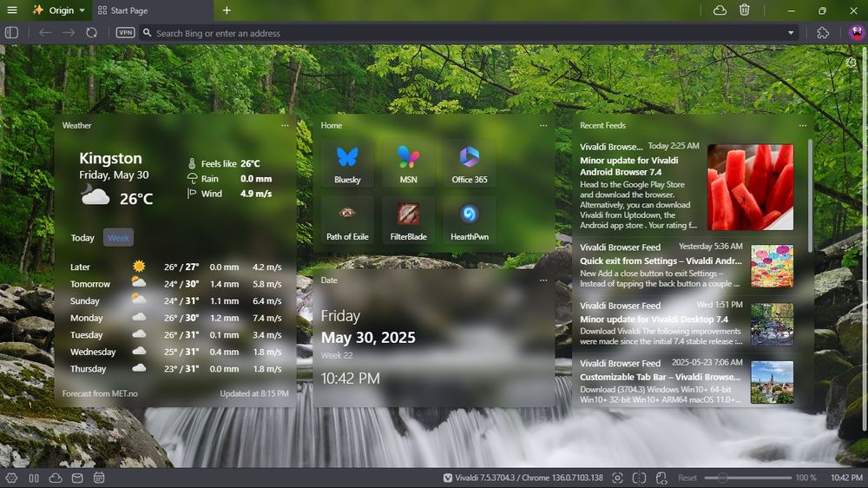Open Minor update for Vivaldi Android Browser 7.4

click(x=628, y=166)
